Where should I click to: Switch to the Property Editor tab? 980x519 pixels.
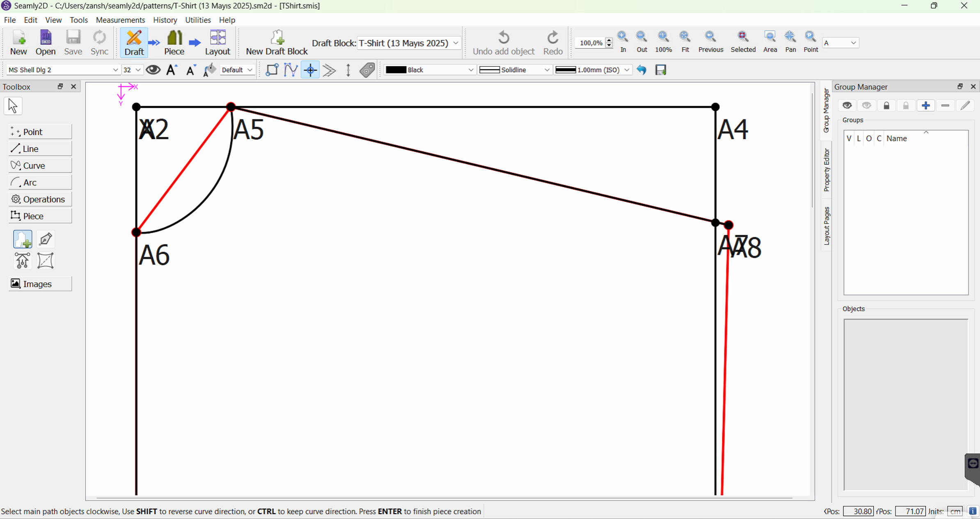827,170
